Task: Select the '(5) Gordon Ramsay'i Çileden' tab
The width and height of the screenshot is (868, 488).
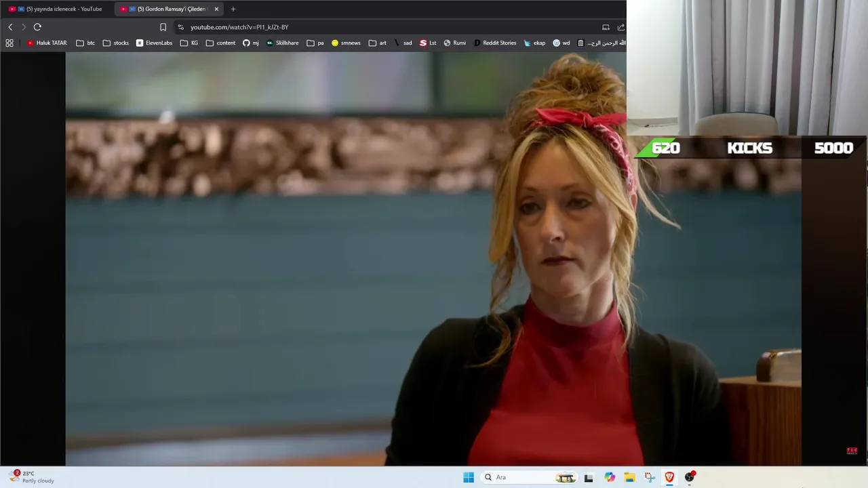Action: tap(170, 9)
